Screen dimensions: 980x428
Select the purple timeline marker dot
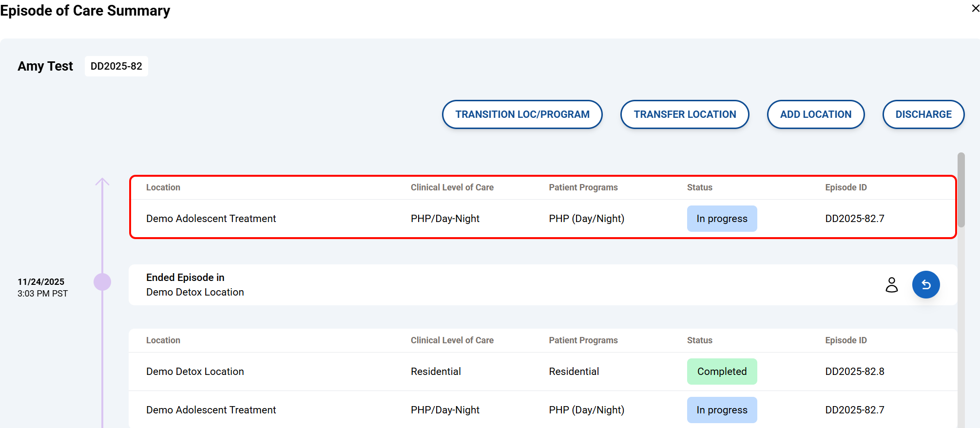(102, 282)
